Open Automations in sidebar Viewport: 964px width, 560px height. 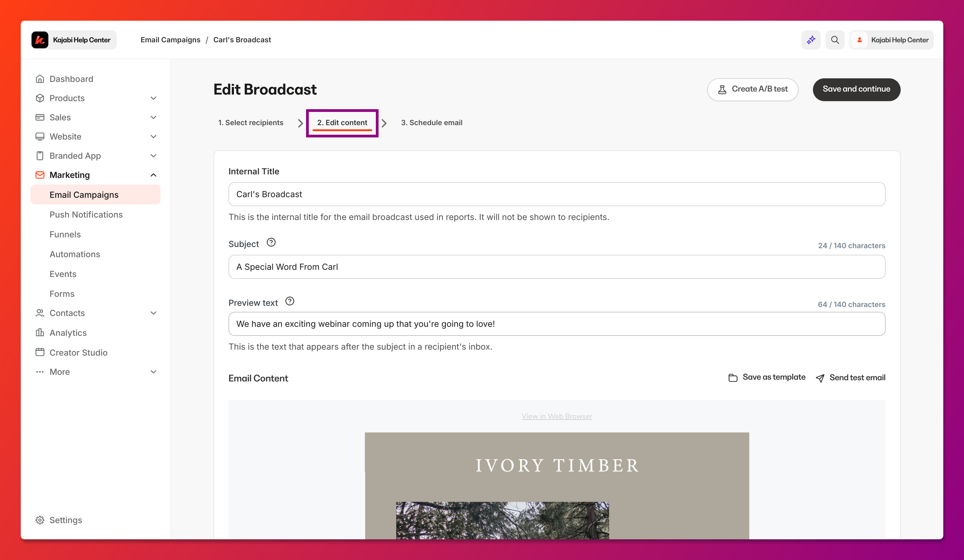point(74,254)
